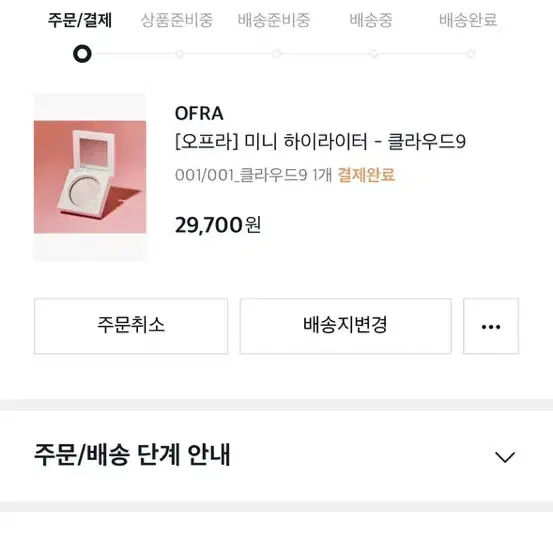Click the 배송중 progress dot
This screenshot has width=553, height=553.
[x=373, y=54]
